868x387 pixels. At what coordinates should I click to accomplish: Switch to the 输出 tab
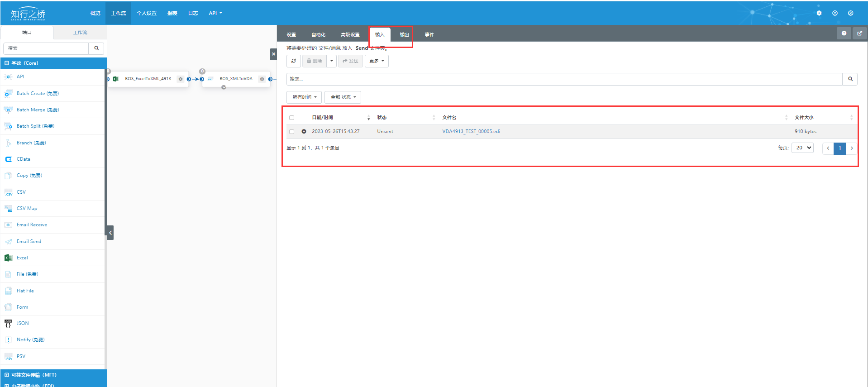[404, 35]
